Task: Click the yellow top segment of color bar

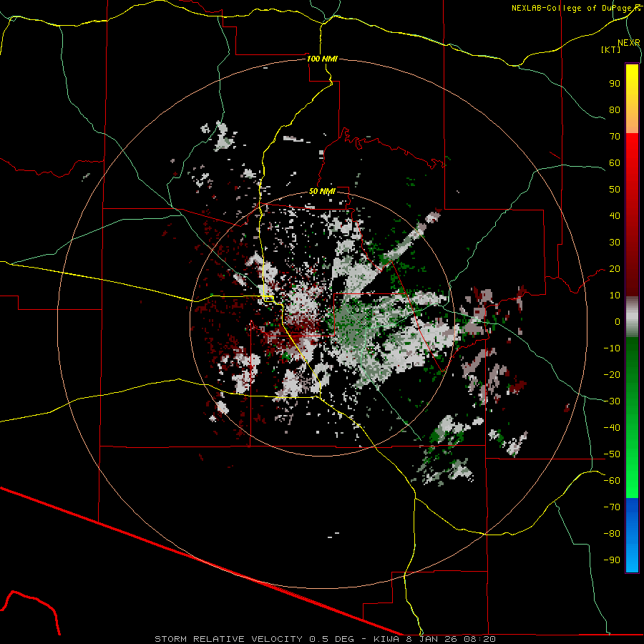Action: (x=632, y=99)
